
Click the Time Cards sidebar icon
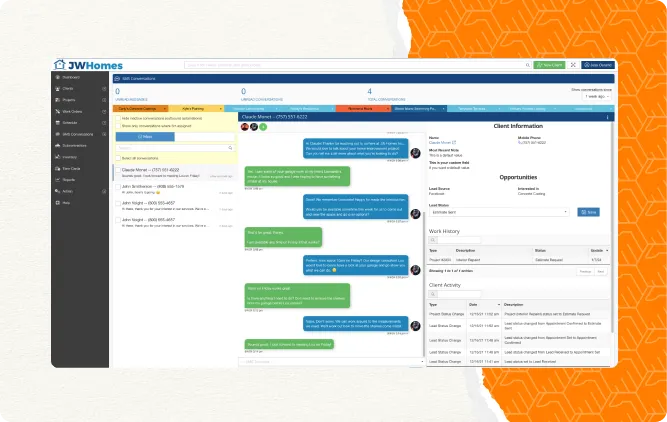(x=57, y=168)
